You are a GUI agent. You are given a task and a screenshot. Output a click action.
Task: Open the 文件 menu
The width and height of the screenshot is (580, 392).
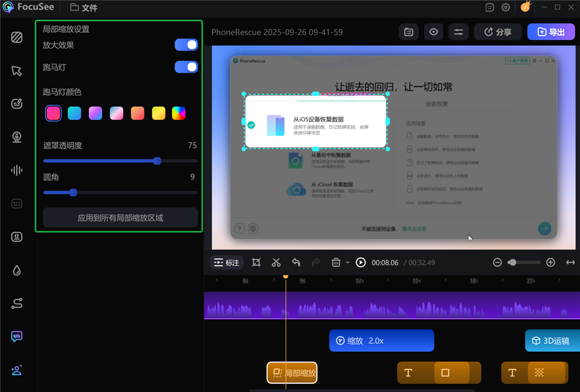pyautogui.click(x=84, y=8)
